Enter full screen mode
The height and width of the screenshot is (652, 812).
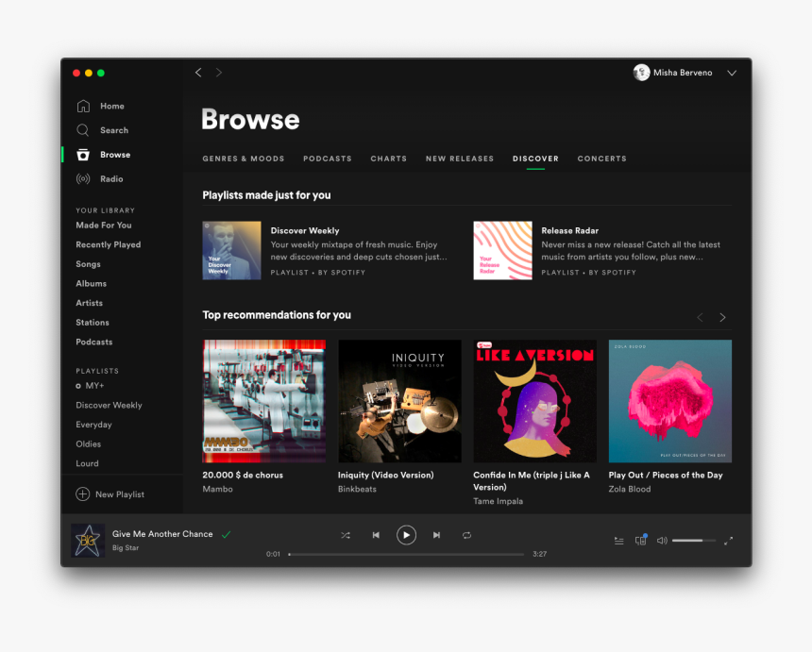coord(729,541)
